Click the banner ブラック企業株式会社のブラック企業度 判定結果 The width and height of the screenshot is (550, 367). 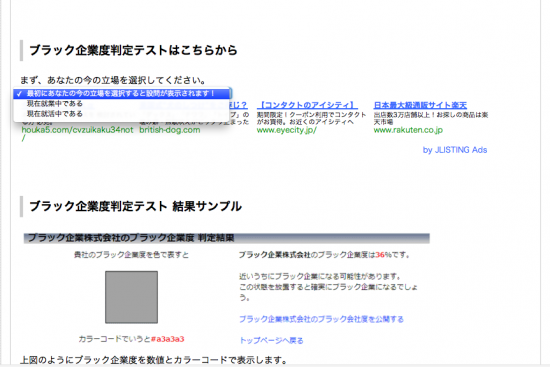pyautogui.click(x=227, y=238)
